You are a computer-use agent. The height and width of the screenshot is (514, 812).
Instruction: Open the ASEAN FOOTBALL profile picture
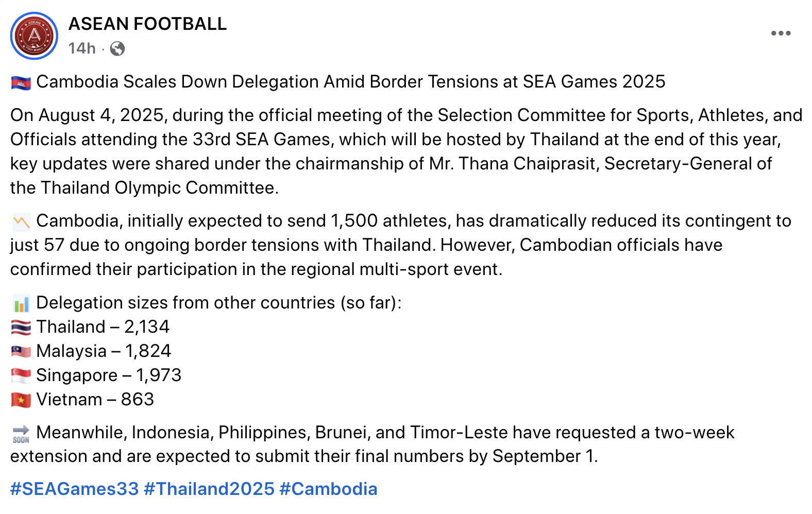point(34,36)
